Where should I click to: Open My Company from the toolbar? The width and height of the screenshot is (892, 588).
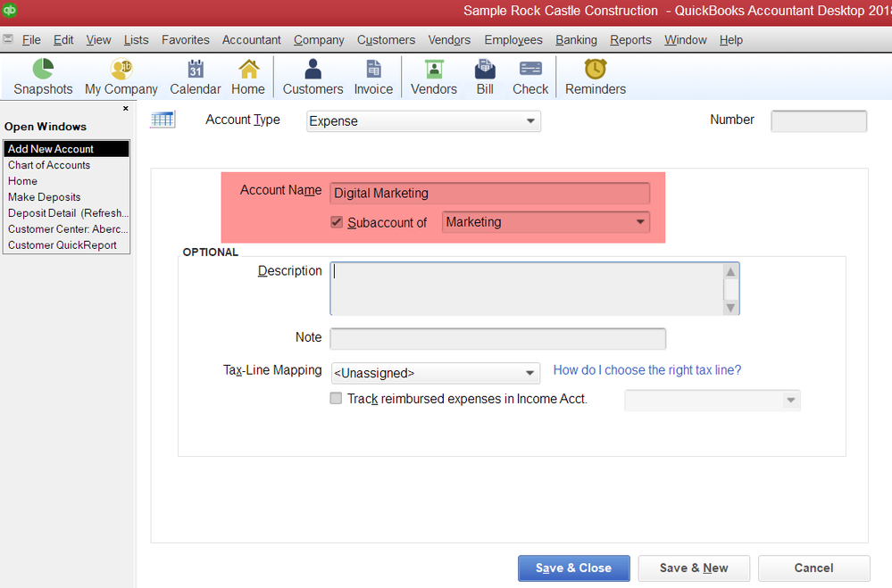(x=121, y=78)
